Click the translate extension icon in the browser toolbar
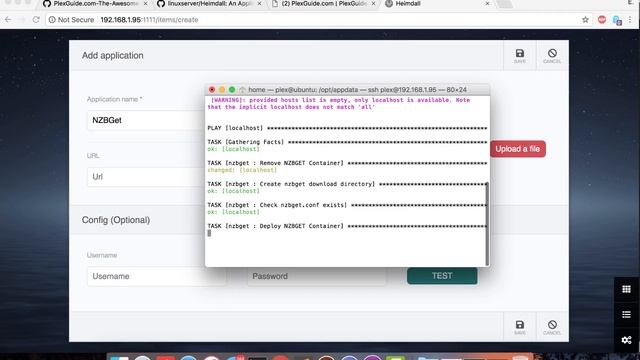The width and height of the screenshot is (640, 360). coord(617,20)
